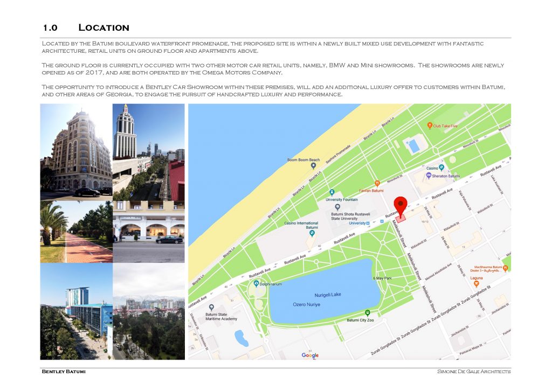
Task: Click the Nurigeli Lake label
Action: 328,295
